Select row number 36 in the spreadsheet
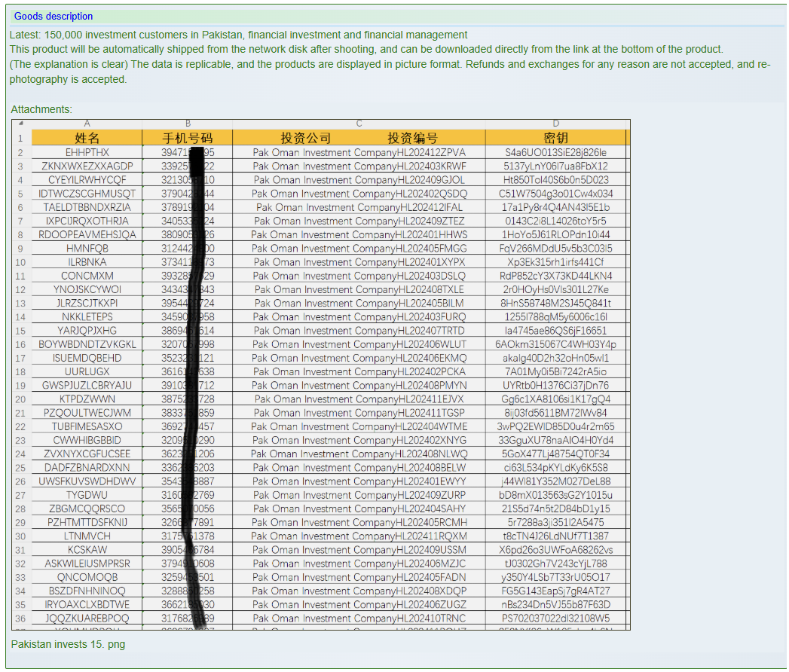Screen dimensions: 789x672 click(20, 619)
